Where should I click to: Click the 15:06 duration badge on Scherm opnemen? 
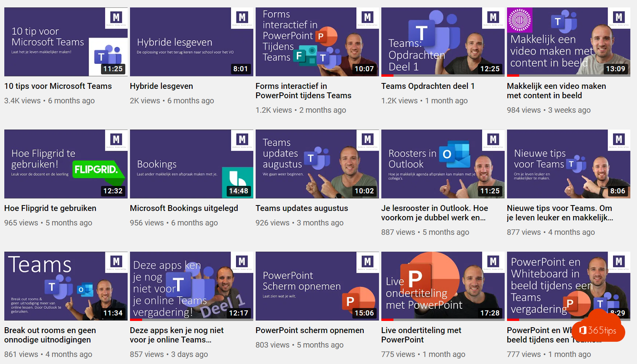[364, 313]
